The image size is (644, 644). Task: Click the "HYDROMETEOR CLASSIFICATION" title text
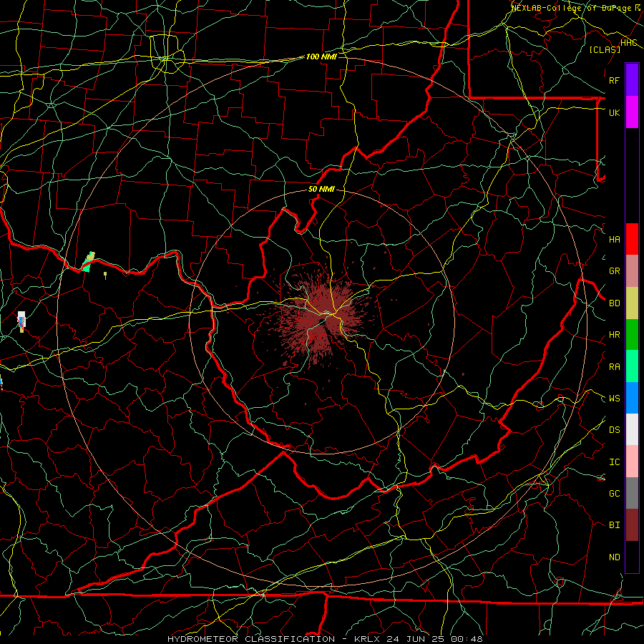(251, 639)
